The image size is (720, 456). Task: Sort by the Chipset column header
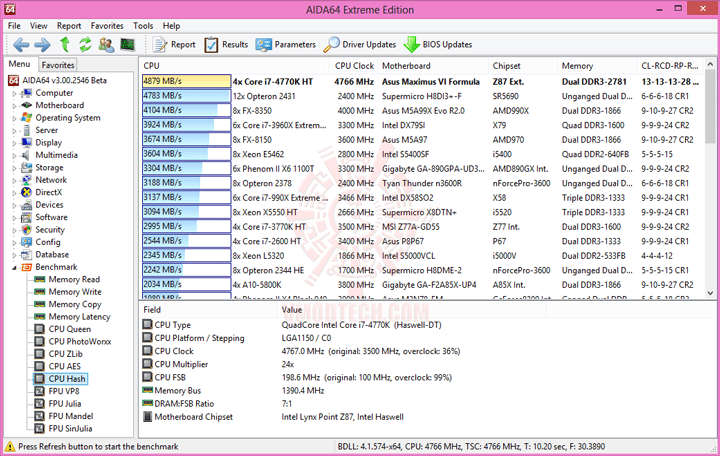coord(523,66)
